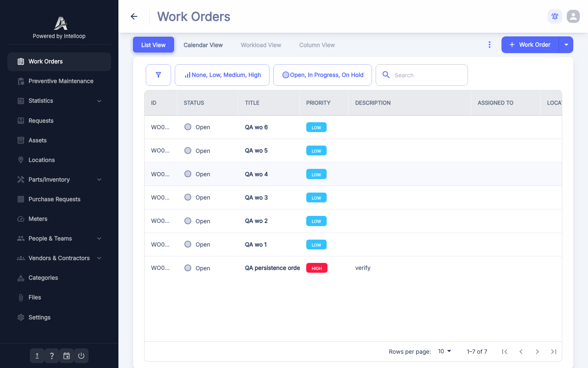This screenshot has width=588, height=368.
Task: Toggle status circle for QA wo 3
Action: point(188,197)
